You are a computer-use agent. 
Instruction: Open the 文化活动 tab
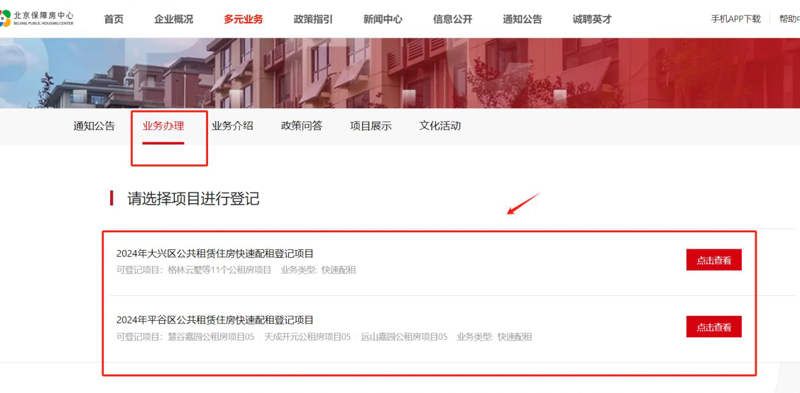pos(440,126)
